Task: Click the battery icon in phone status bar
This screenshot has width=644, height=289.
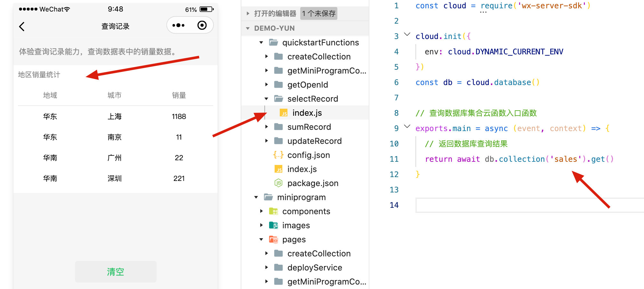Action: tap(206, 9)
